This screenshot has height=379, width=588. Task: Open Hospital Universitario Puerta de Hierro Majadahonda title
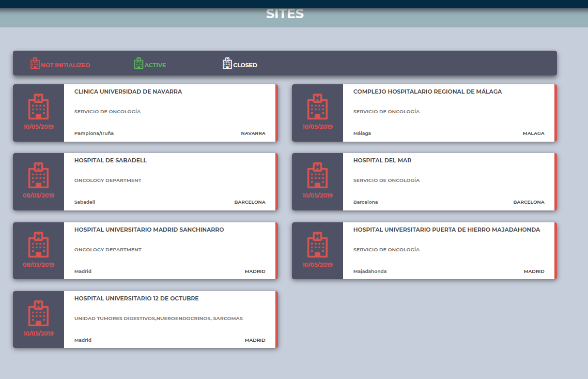pyautogui.click(x=446, y=230)
